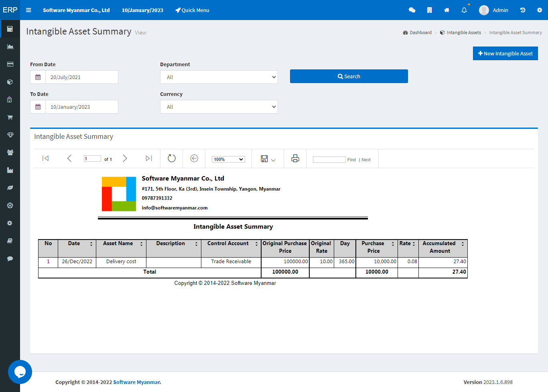This screenshot has width=548, height=392.
Task: Go to home icon in header
Action: 447,10
